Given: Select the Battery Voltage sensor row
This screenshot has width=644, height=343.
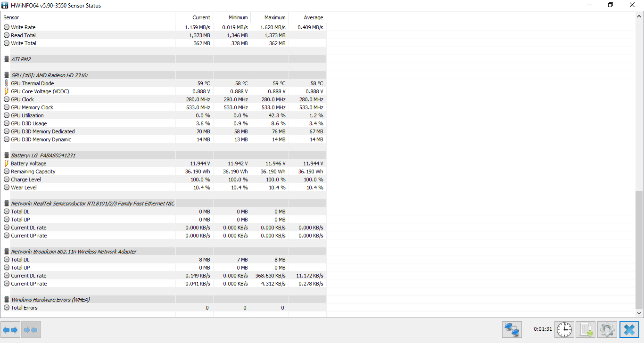Looking at the screenshot, I should 163,163.
